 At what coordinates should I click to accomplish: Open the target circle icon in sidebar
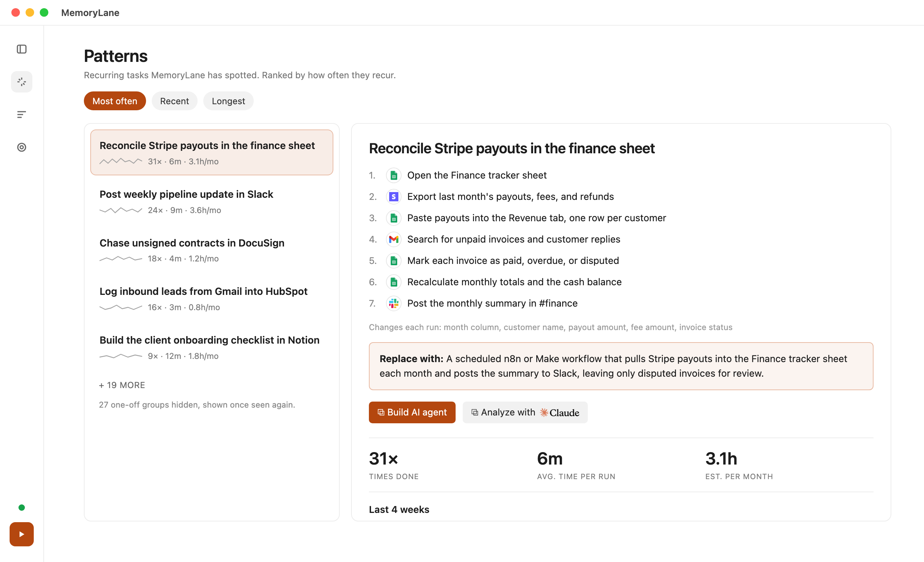(x=22, y=147)
